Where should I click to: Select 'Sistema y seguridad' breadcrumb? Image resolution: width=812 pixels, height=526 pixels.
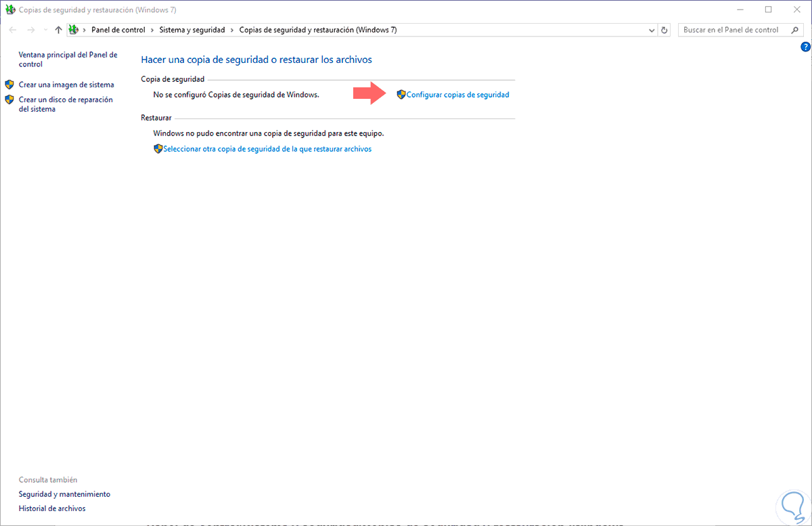[x=192, y=30]
